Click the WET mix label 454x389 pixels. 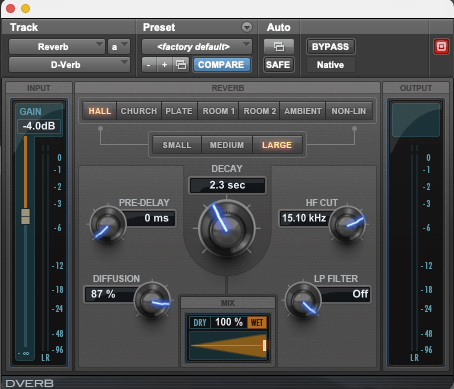pos(257,323)
